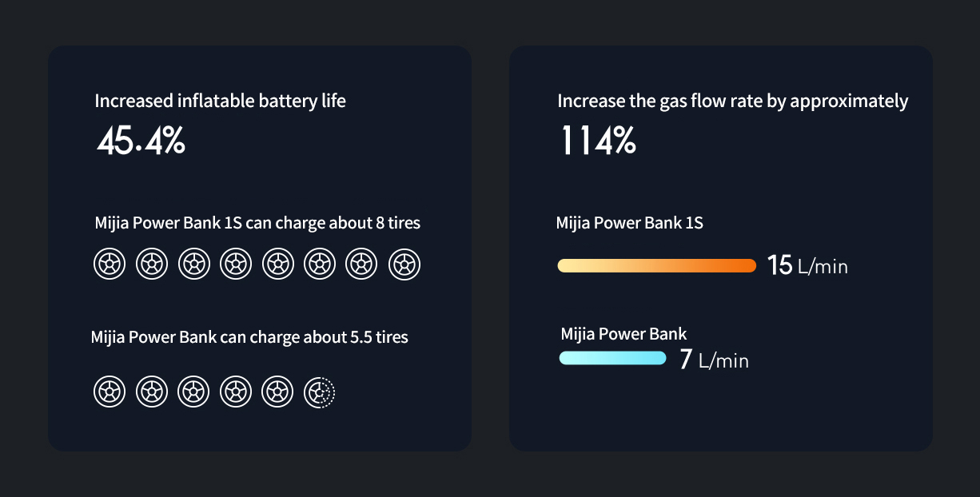The height and width of the screenshot is (497, 980).
Task: Click the first tire icon in the 5.5 tires row
Action: pos(110,392)
